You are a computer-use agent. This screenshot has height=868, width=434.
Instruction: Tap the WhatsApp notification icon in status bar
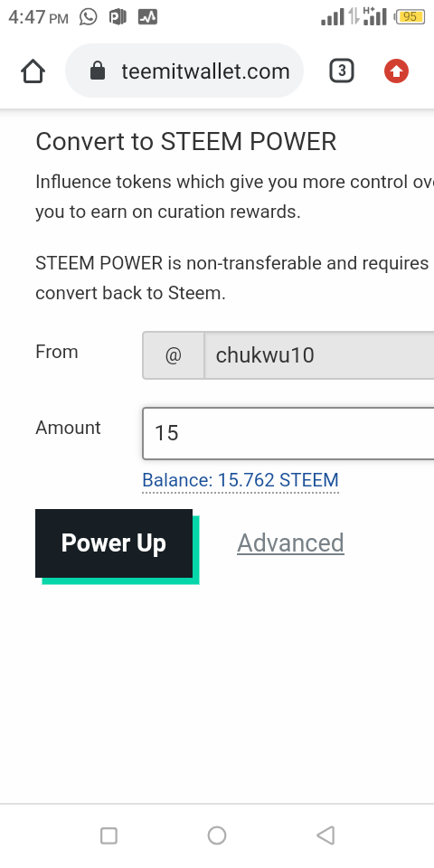click(x=88, y=17)
